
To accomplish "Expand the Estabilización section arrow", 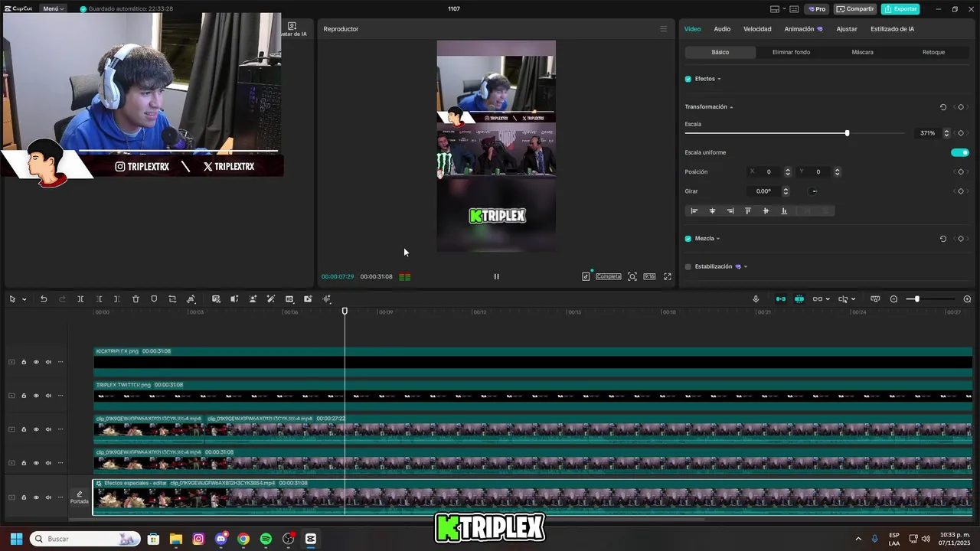I will click(746, 267).
